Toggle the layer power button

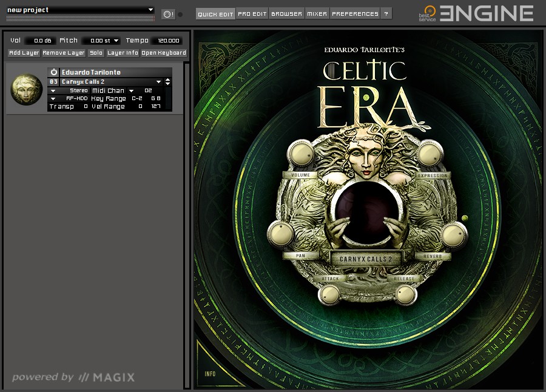pyautogui.click(x=53, y=72)
